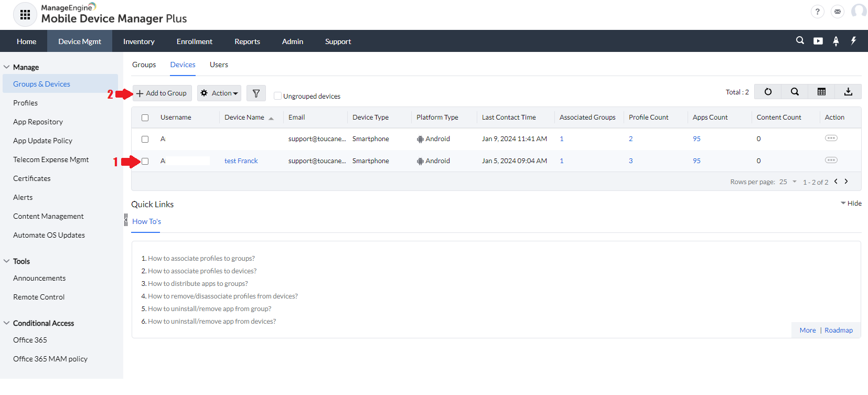Click the filter funnel icon

coord(256,93)
